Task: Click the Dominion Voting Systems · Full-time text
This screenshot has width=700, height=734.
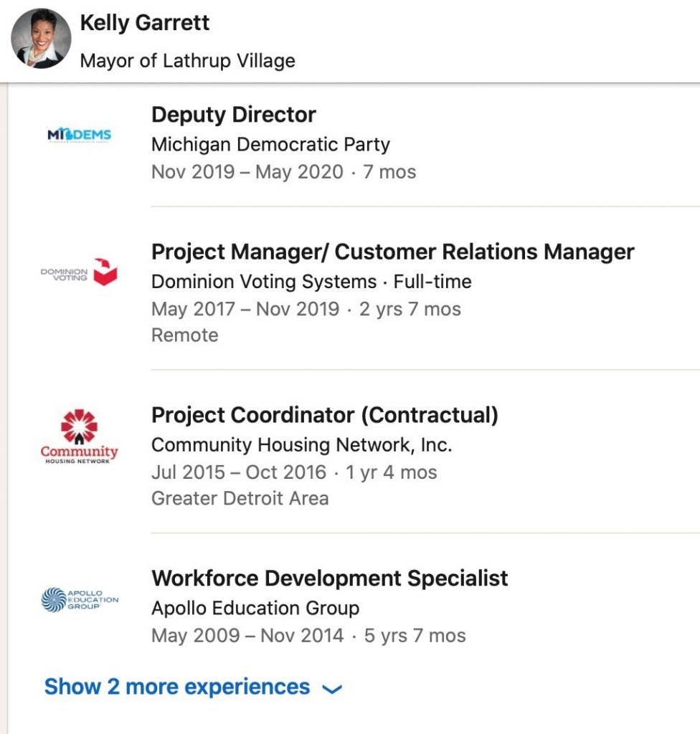Action: click(x=311, y=282)
